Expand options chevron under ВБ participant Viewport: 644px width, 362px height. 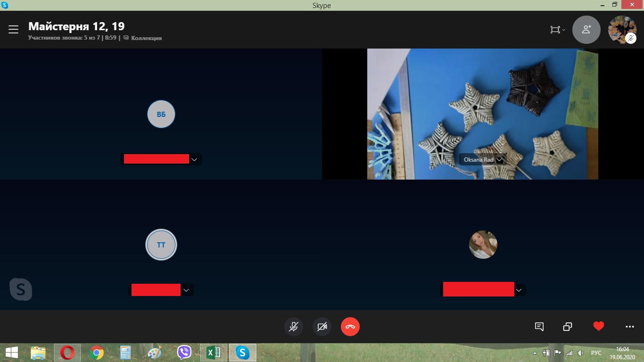[194, 159]
